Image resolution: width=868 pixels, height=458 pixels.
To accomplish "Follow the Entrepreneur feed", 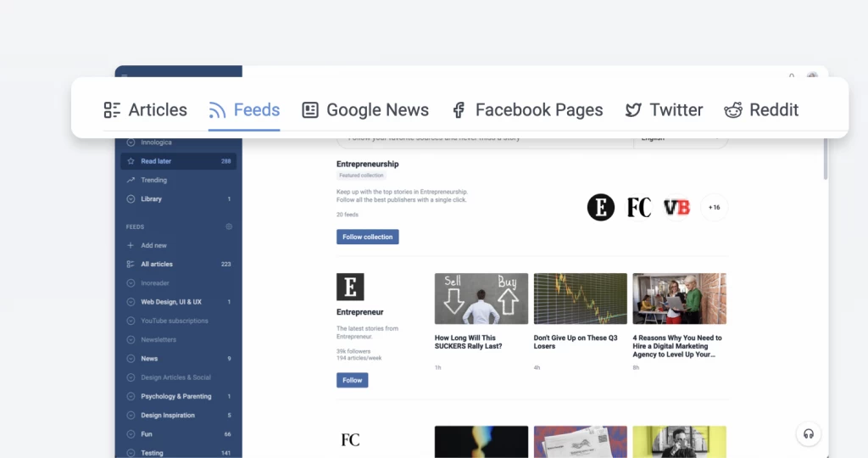I will (352, 380).
